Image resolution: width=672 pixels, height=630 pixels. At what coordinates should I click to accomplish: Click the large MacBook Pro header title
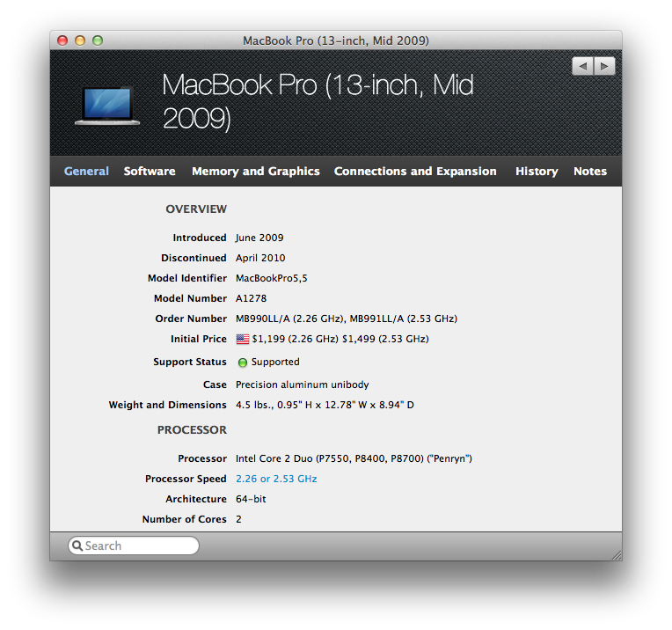(318, 101)
